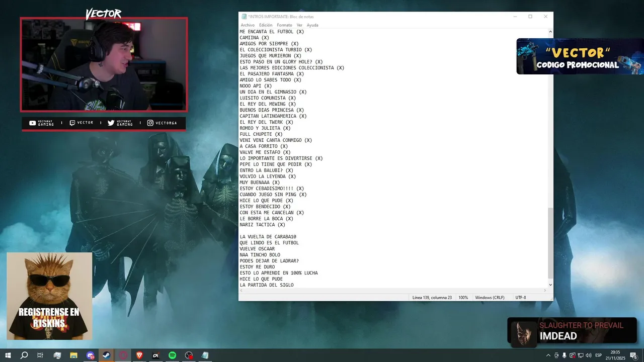
Task: Click the line 'VALVE ME ESTAFO (X)'
Action: click(265, 152)
